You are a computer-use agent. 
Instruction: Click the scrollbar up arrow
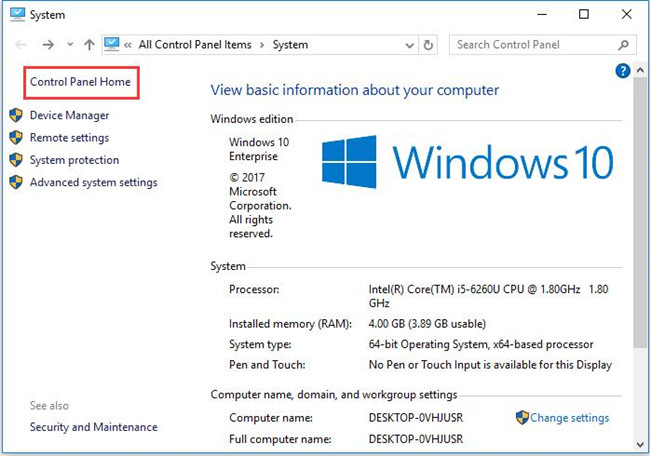(640, 70)
